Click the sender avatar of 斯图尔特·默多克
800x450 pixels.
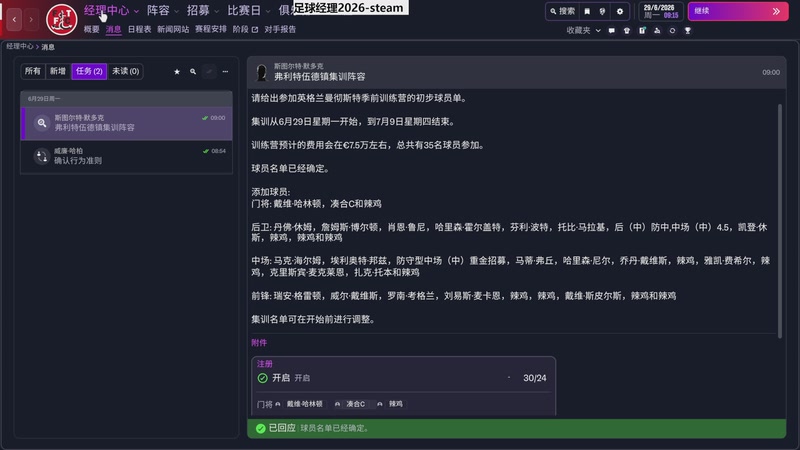click(262, 72)
